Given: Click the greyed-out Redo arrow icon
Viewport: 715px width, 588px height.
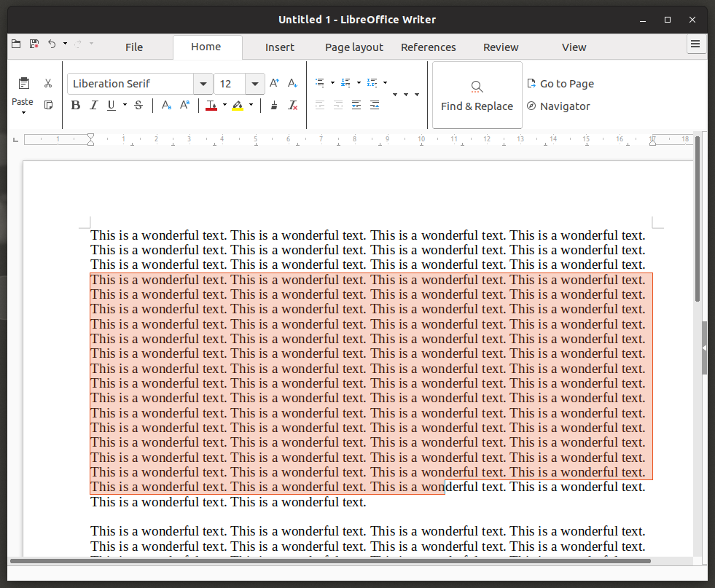Looking at the screenshot, I should coord(78,44).
